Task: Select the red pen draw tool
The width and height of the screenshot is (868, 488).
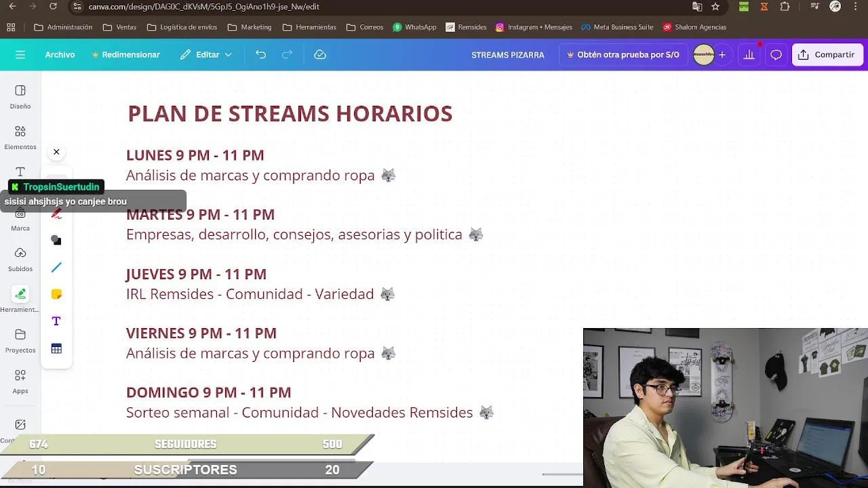Action: coord(56,214)
